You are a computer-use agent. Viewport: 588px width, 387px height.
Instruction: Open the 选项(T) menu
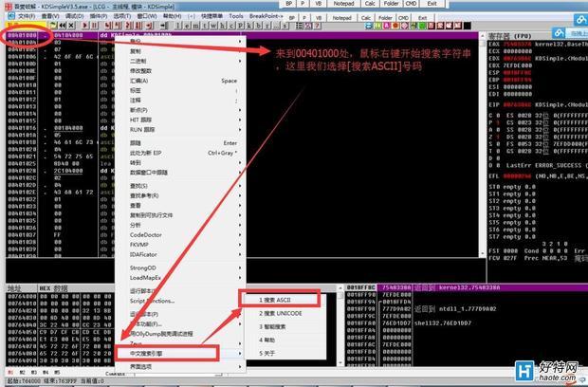click(122, 16)
